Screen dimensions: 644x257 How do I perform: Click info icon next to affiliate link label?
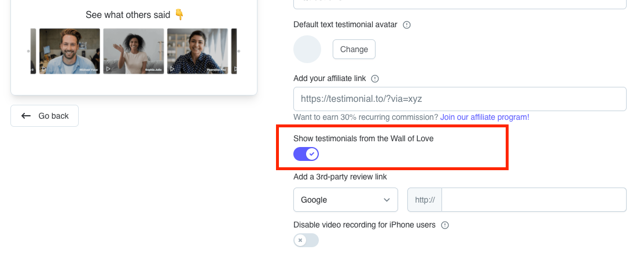point(374,79)
